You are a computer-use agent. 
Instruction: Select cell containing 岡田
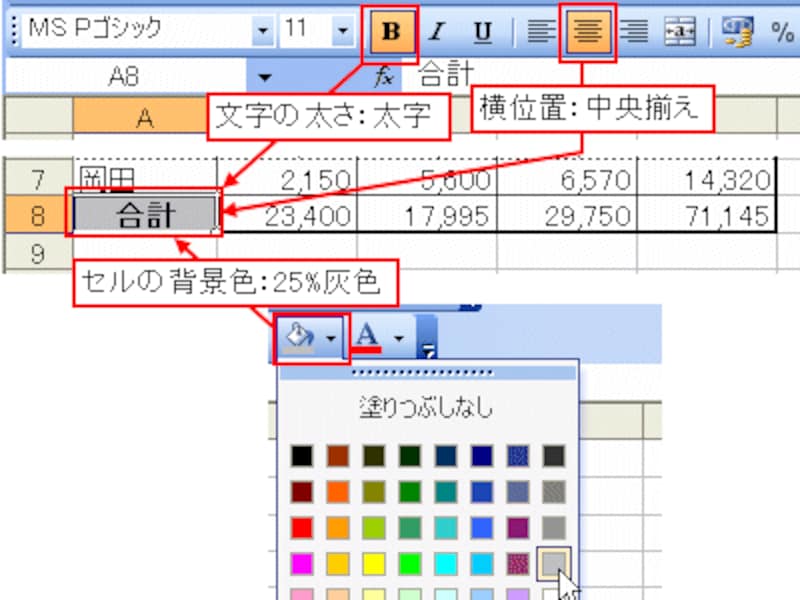click(145, 179)
